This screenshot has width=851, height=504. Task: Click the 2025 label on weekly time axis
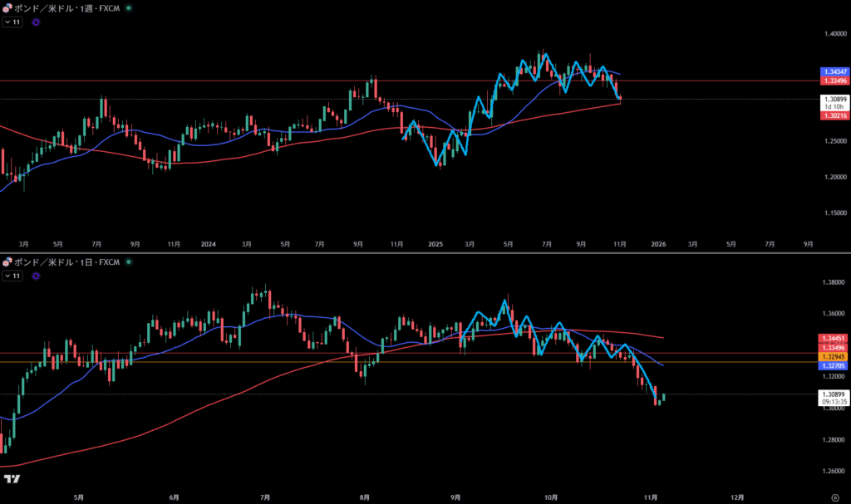point(436,244)
